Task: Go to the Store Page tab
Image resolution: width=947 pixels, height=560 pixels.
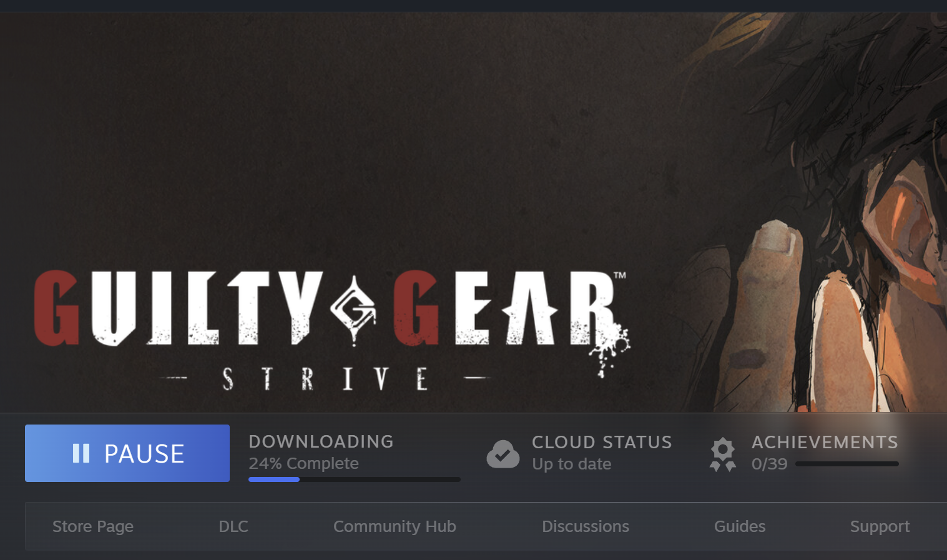Action: tap(93, 526)
